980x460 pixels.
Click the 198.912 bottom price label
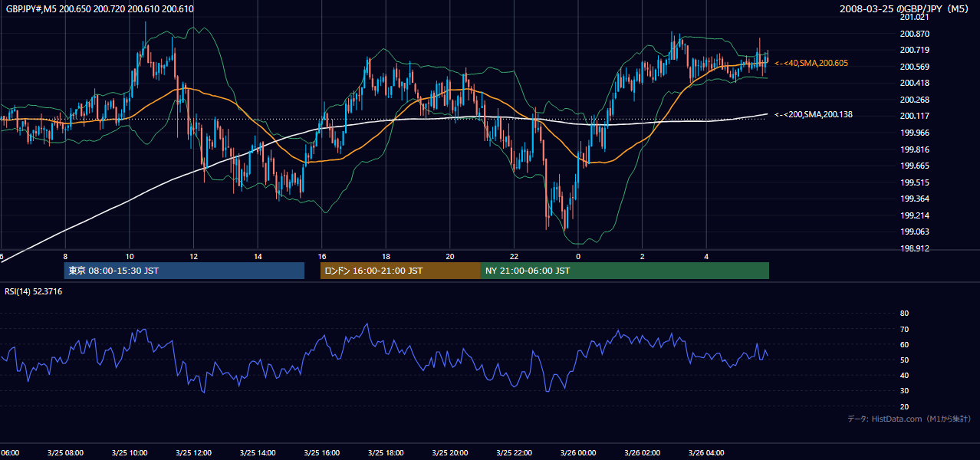click(x=914, y=248)
